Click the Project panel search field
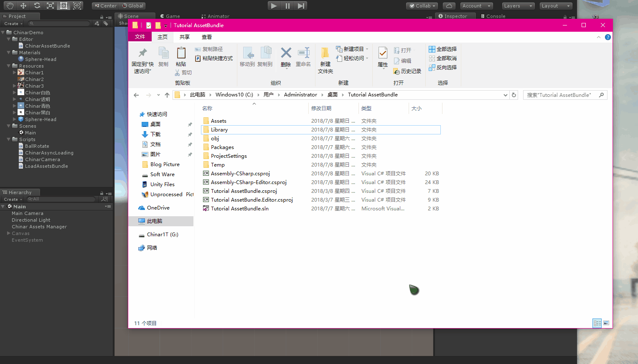Screen dimensions: 638x364 click(59, 24)
